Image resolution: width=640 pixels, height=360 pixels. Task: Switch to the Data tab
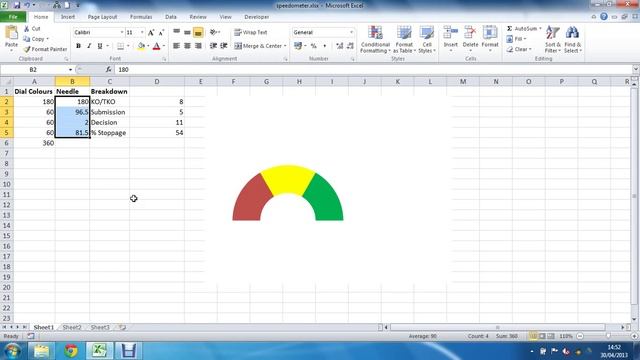pos(171,17)
